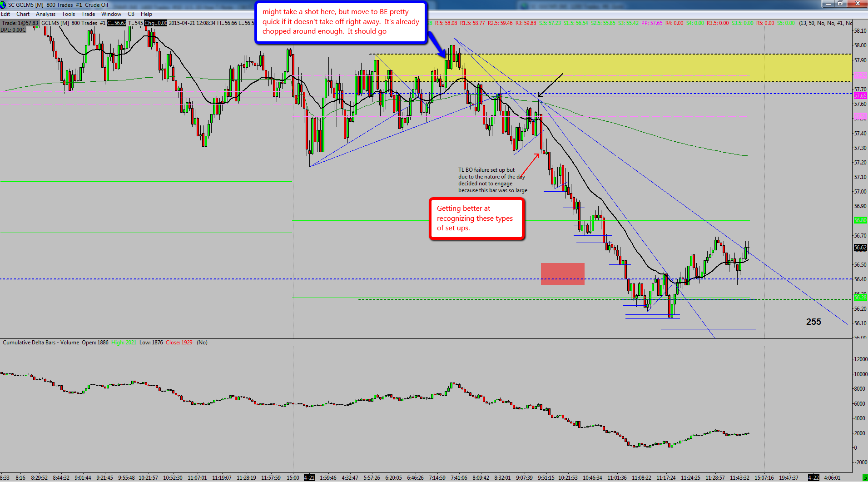Image resolution: width=868 pixels, height=482 pixels.
Task: Click the 'Low: 1876' delta value
Action: pyautogui.click(x=151, y=343)
